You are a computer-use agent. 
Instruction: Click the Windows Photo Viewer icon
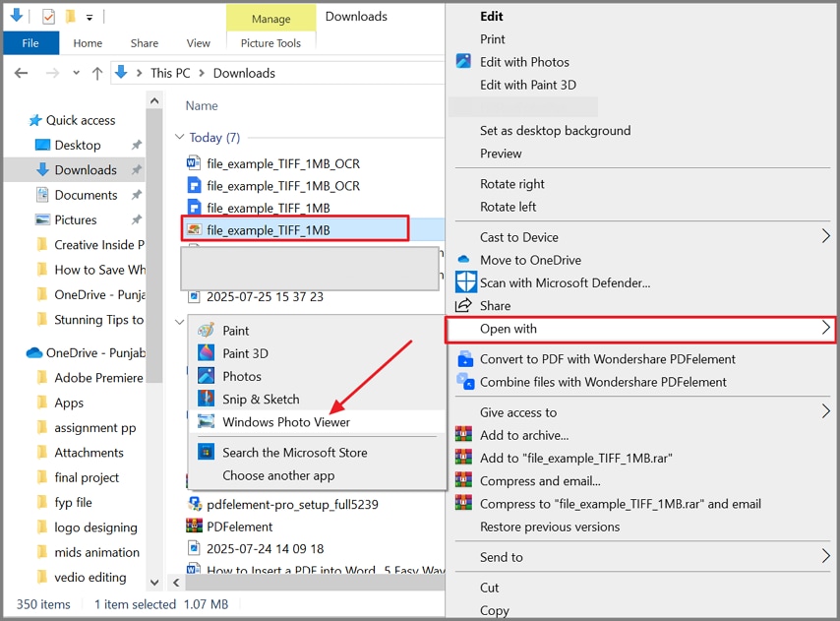coord(206,421)
